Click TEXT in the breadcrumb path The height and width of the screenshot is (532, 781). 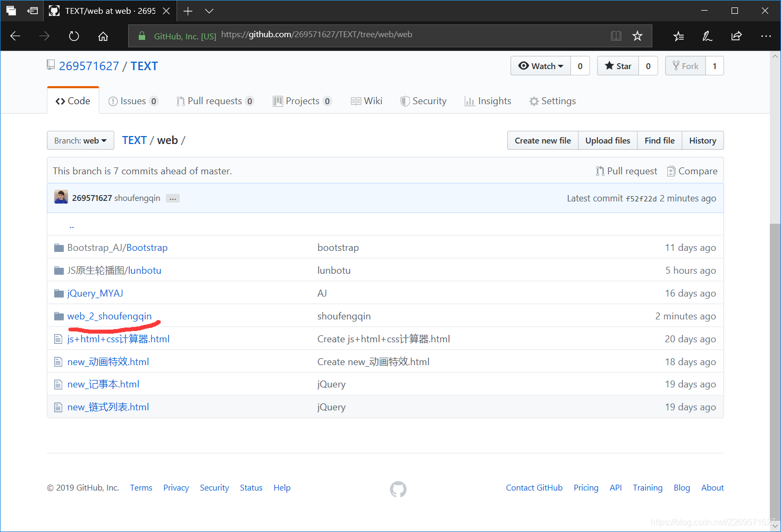(x=134, y=140)
